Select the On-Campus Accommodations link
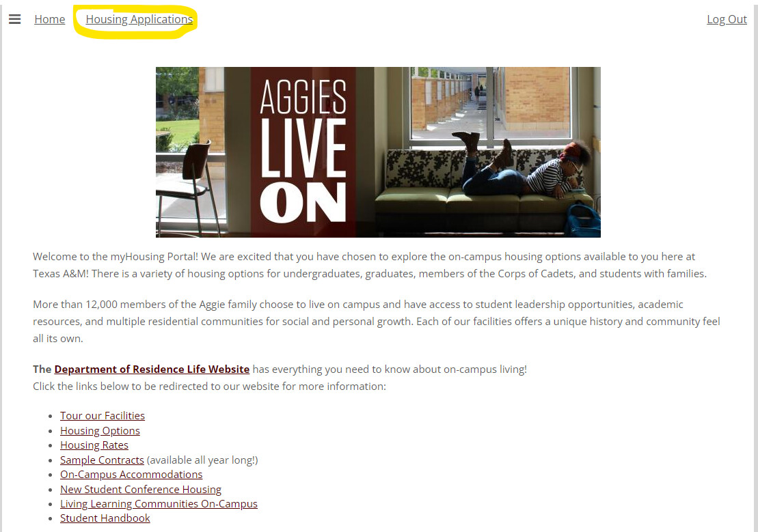 click(x=131, y=475)
